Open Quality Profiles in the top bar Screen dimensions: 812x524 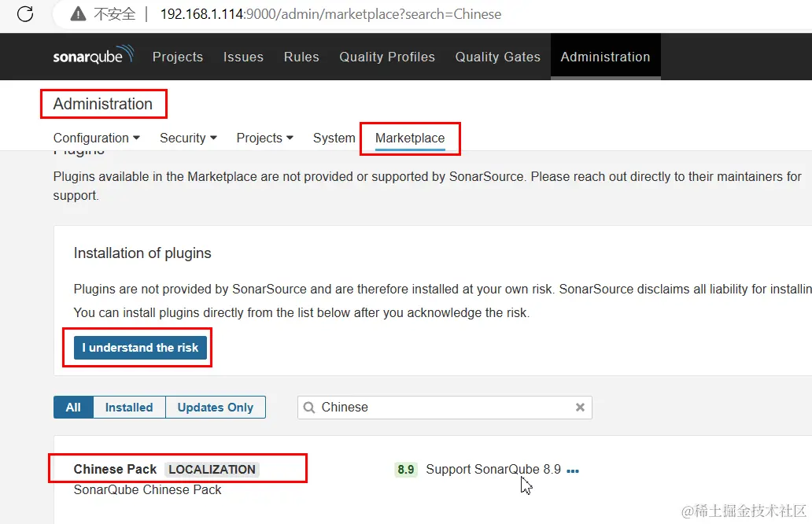point(387,57)
